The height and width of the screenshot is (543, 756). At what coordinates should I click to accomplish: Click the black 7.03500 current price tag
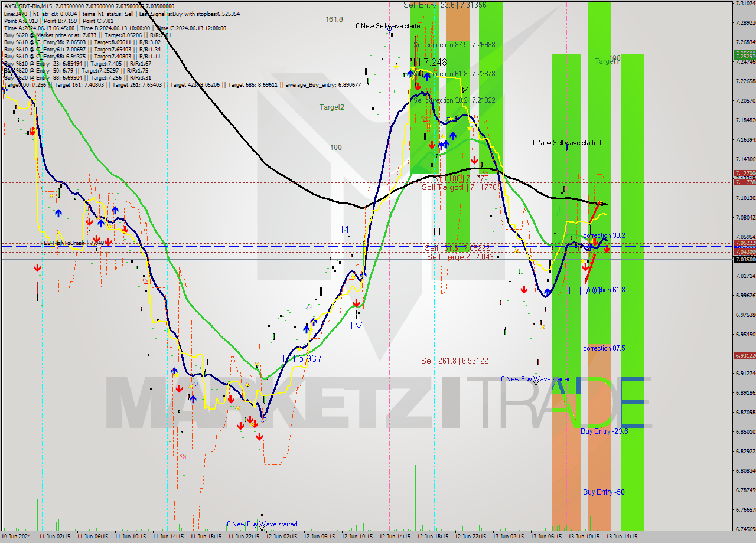click(744, 259)
